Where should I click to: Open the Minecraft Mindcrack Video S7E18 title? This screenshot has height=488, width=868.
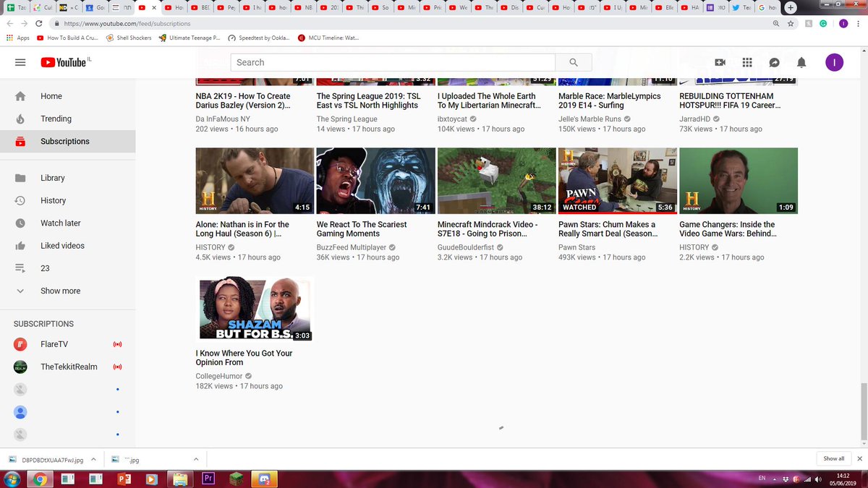click(x=489, y=229)
